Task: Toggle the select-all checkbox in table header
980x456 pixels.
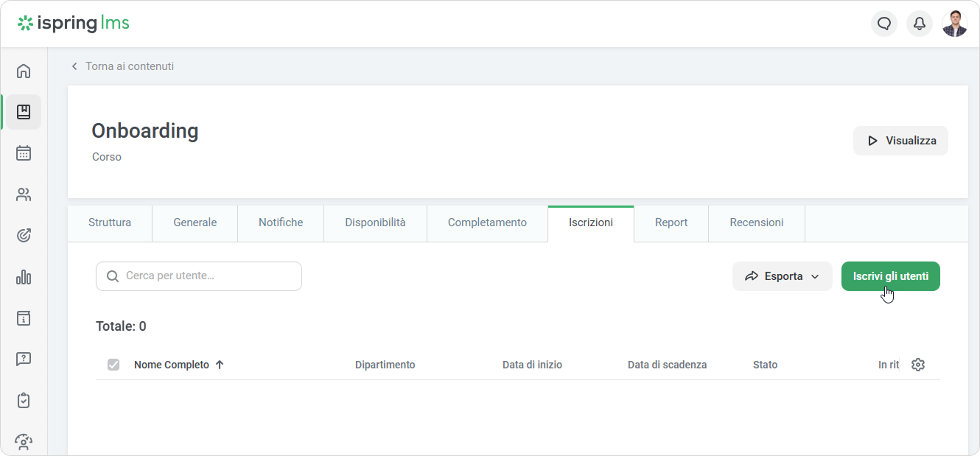Action: [x=113, y=365]
